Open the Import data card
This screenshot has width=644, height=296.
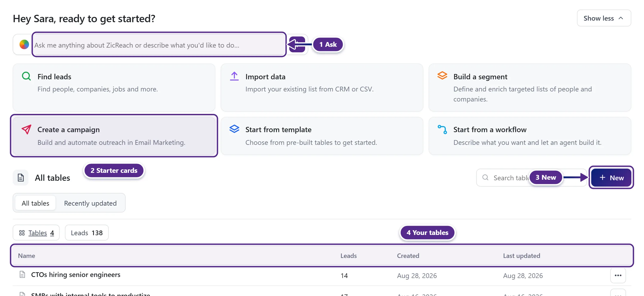click(322, 87)
